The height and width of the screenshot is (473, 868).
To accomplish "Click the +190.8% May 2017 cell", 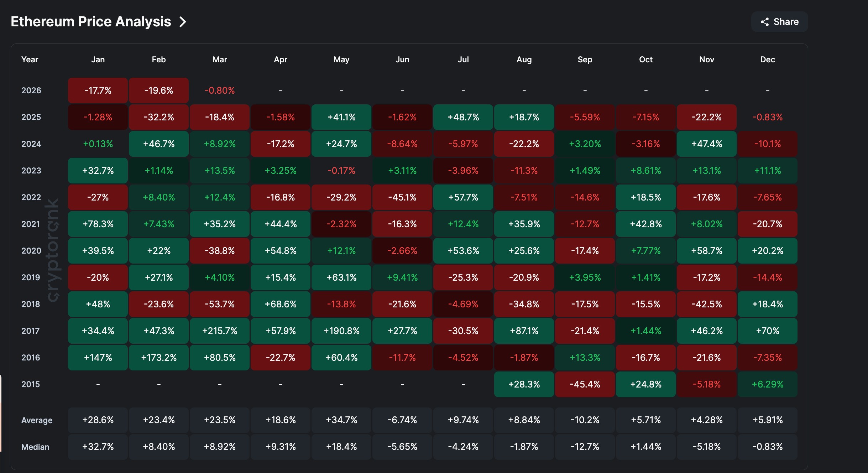I will click(x=341, y=331).
